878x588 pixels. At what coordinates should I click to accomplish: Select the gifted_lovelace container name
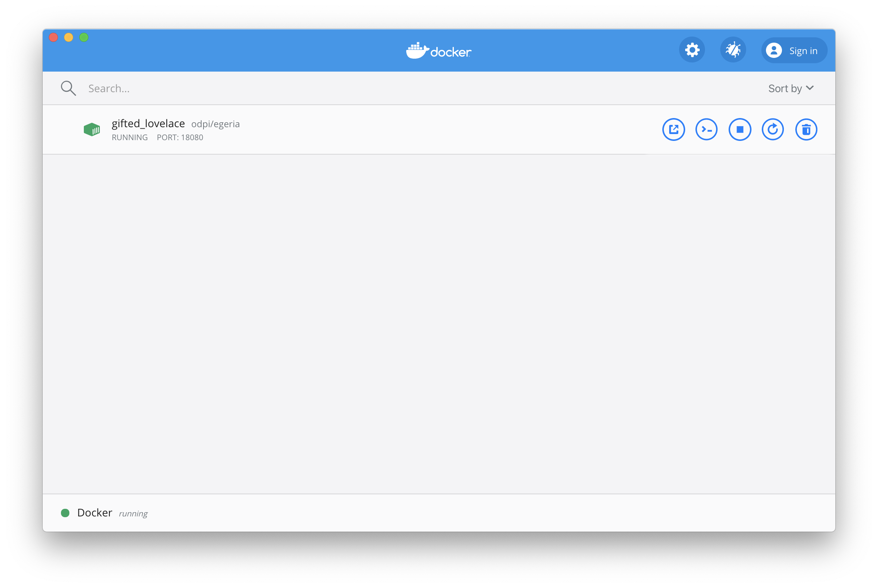tap(148, 123)
